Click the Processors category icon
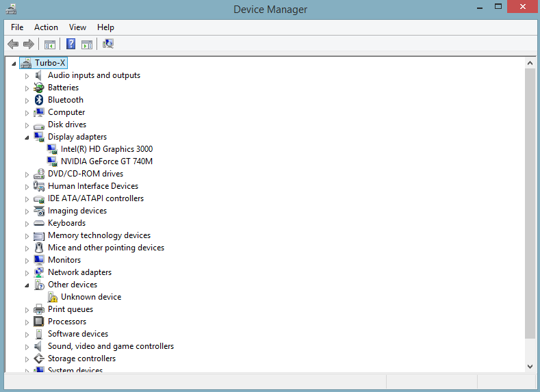 [x=39, y=322]
